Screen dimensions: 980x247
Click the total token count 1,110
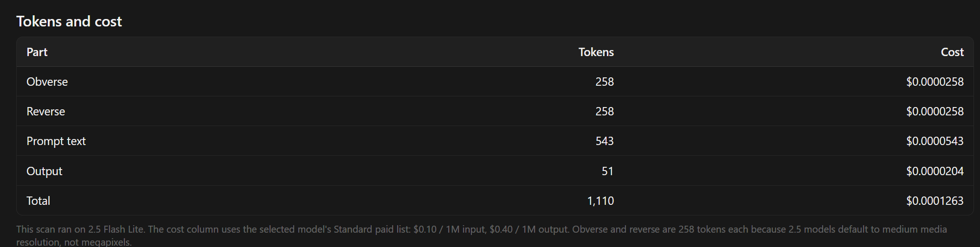[x=600, y=201]
